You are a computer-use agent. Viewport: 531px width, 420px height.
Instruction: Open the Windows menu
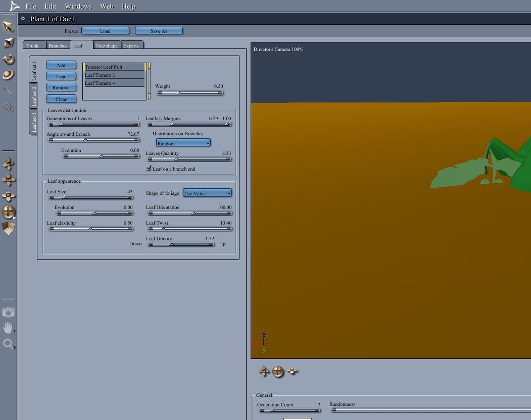pyautogui.click(x=78, y=6)
